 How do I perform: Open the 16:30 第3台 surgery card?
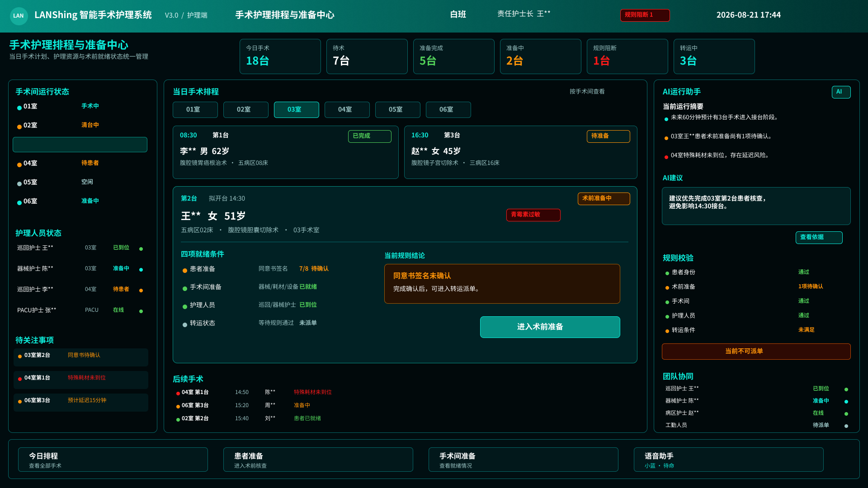pos(520,152)
